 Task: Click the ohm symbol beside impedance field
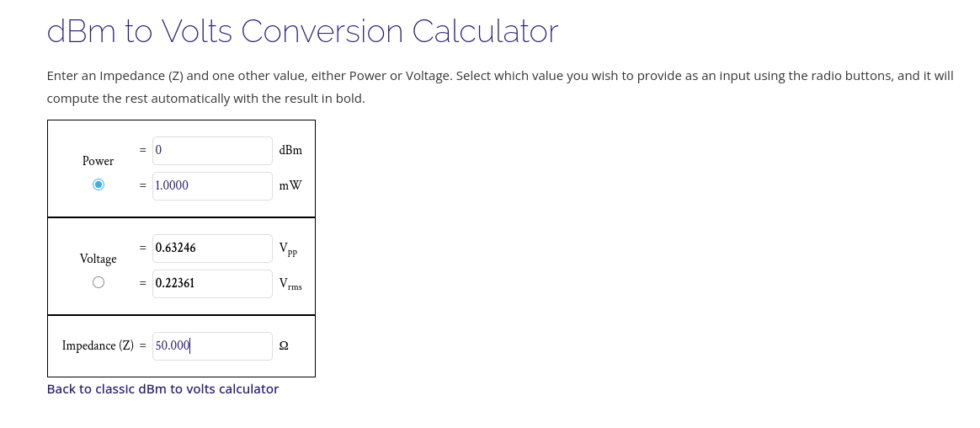click(284, 346)
